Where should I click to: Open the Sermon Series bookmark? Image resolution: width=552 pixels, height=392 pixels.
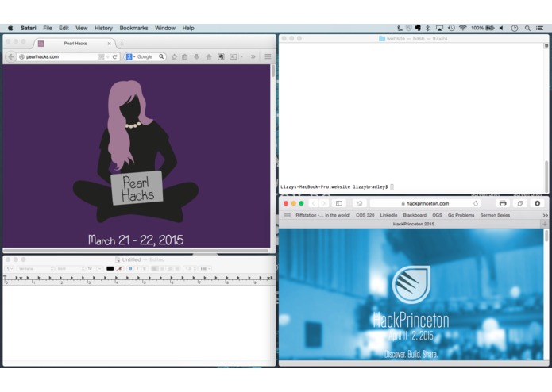[495, 215]
